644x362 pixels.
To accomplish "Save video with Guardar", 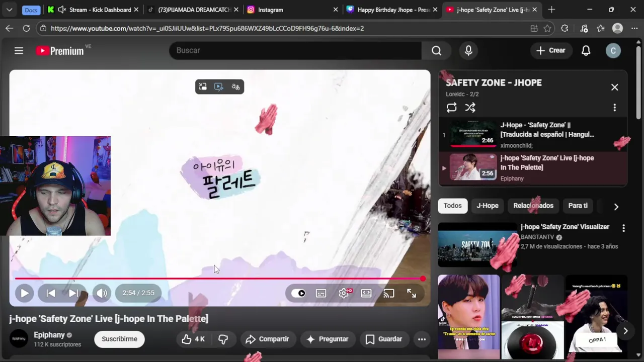I will (x=384, y=339).
